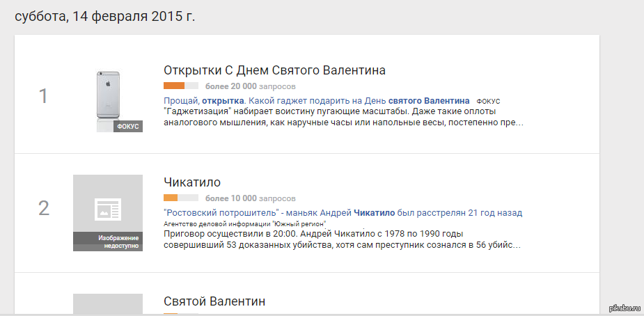Click the rank number 2
The height and width of the screenshot is (316, 644).
coord(43,207)
